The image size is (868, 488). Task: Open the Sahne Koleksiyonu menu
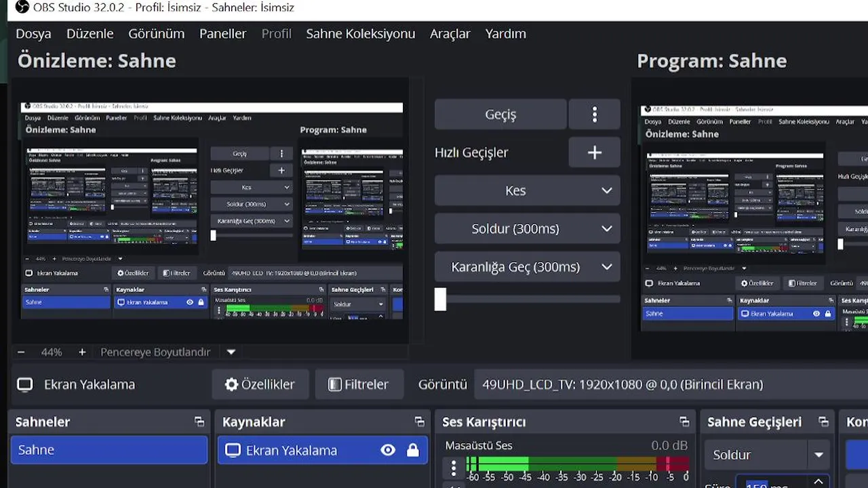point(360,33)
